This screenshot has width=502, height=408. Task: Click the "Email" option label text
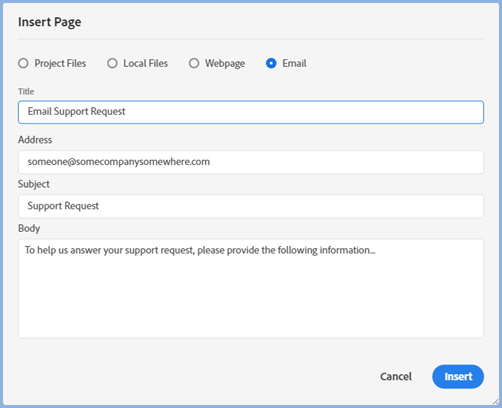pyautogui.click(x=294, y=63)
